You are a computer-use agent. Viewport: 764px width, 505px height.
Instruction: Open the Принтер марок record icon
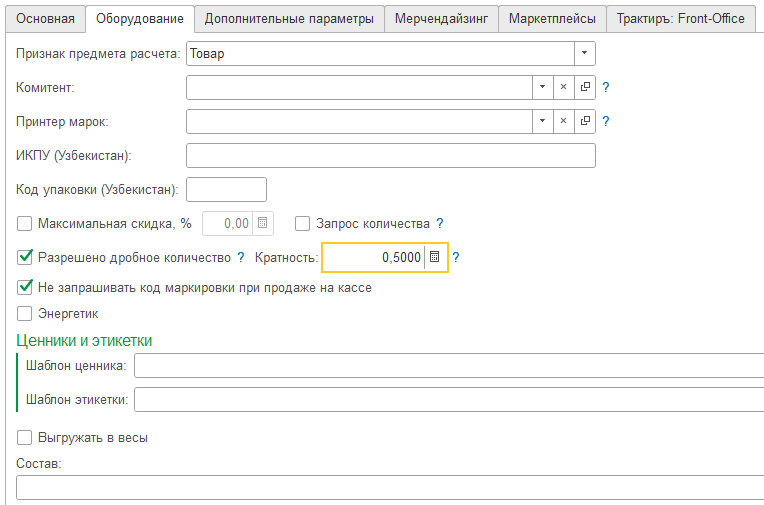585,121
